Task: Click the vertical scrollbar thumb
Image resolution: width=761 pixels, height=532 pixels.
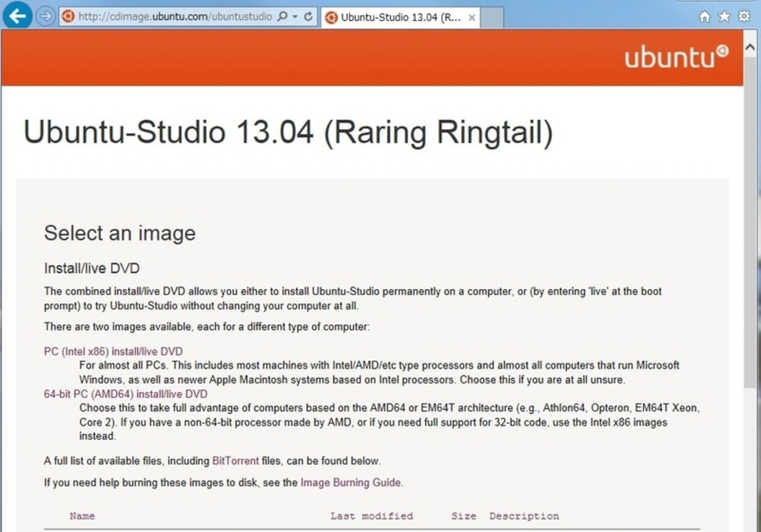Action: click(750, 222)
